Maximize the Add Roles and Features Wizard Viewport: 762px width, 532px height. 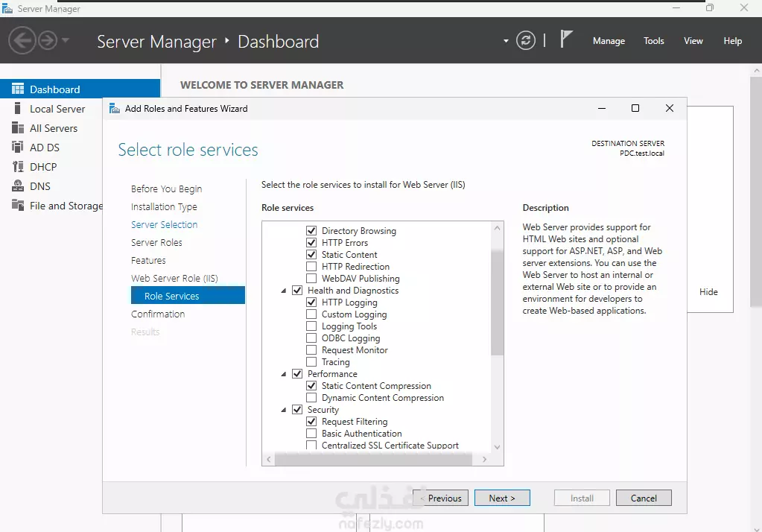tap(635, 108)
